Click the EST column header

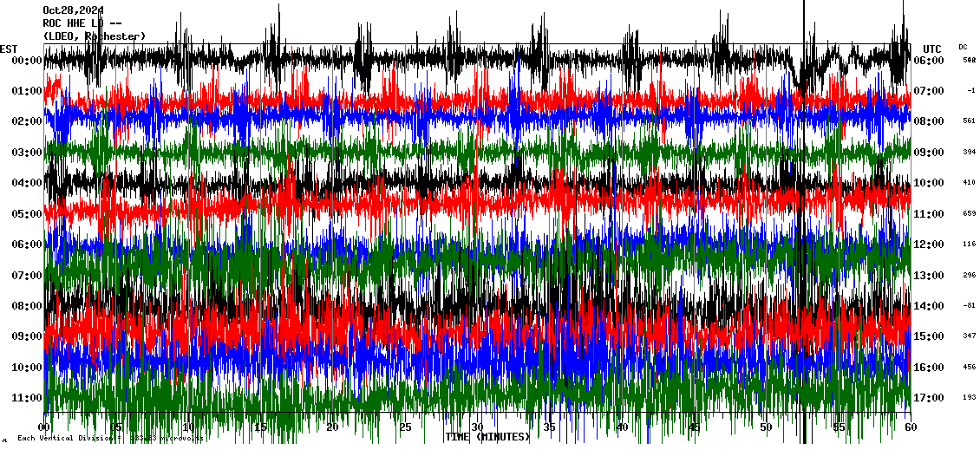(x=10, y=49)
